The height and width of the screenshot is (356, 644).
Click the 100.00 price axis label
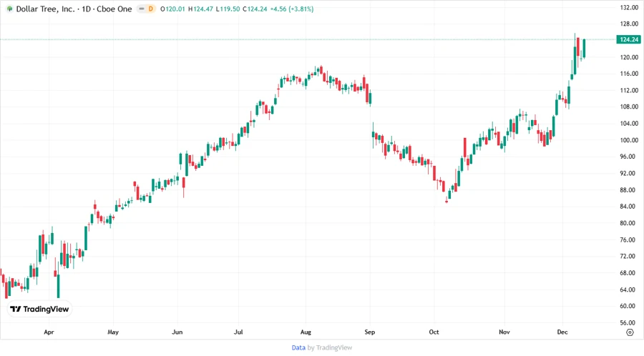coord(629,140)
